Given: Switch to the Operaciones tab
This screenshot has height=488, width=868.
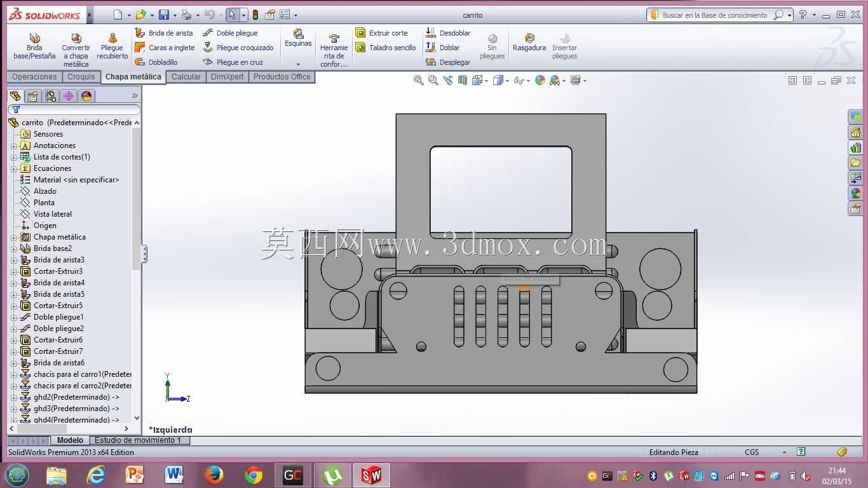Looking at the screenshot, I should (34, 77).
